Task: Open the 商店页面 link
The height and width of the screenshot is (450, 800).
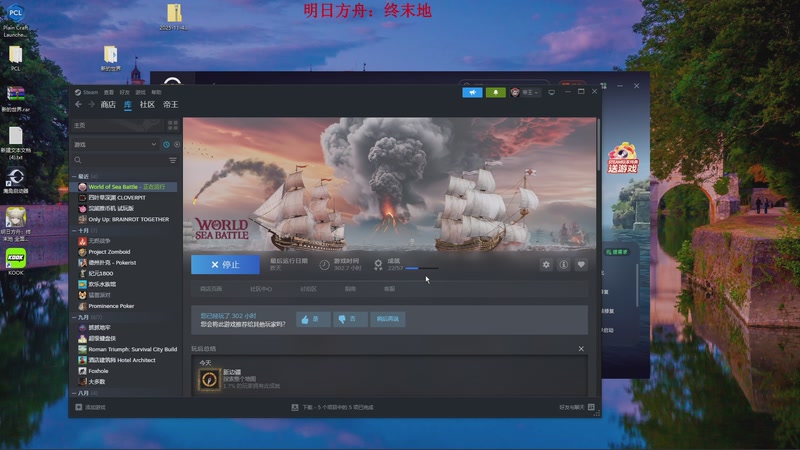Action: pos(211,289)
